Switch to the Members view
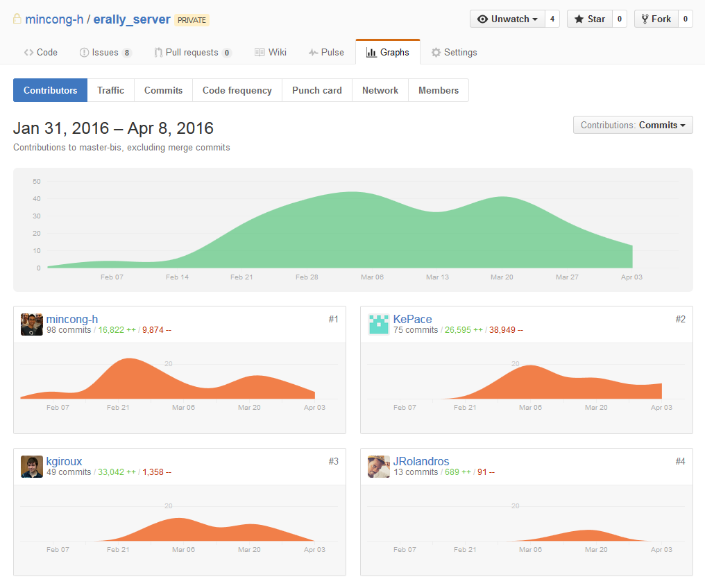Image resolution: width=705 pixels, height=588 pixels. pos(439,90)
